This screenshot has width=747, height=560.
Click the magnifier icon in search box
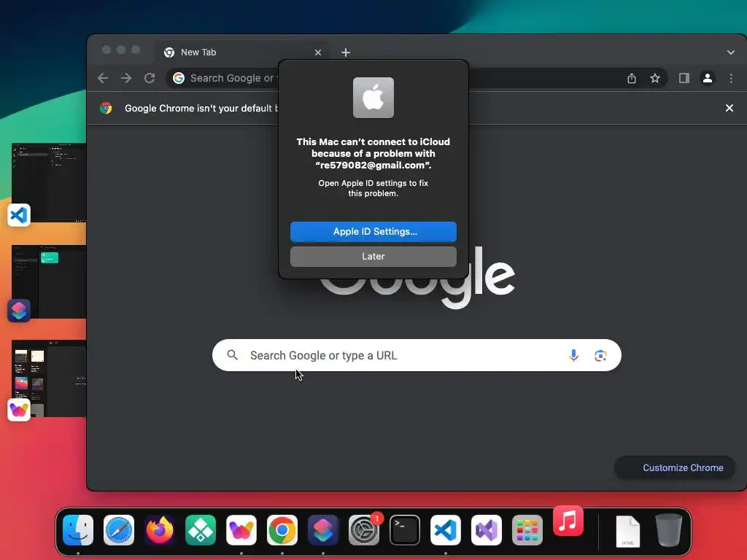point(233,355)
